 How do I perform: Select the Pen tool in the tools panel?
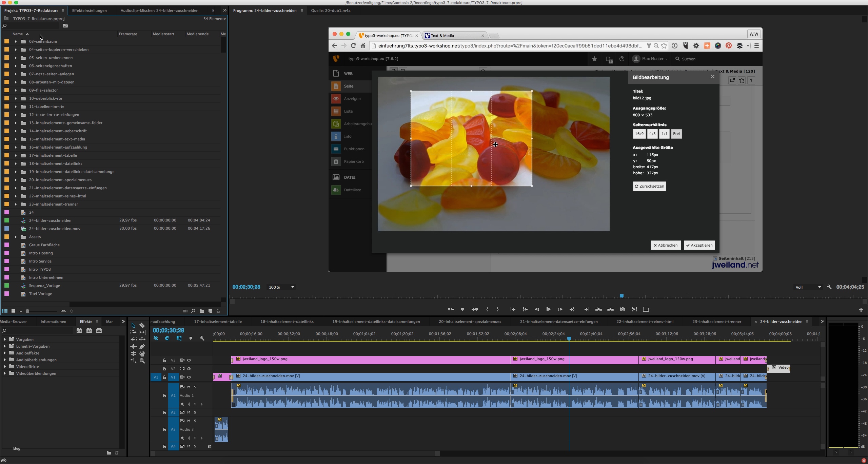142,346
